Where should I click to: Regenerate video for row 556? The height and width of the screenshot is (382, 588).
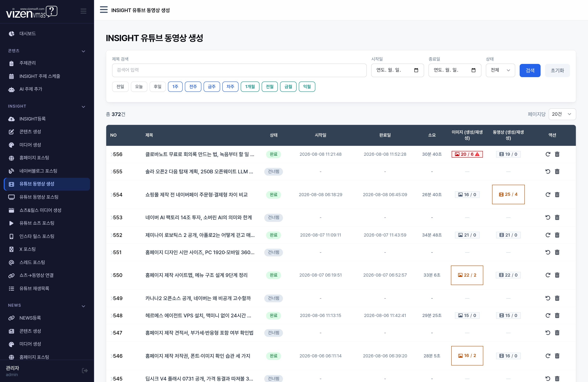(x=548, y=154)
